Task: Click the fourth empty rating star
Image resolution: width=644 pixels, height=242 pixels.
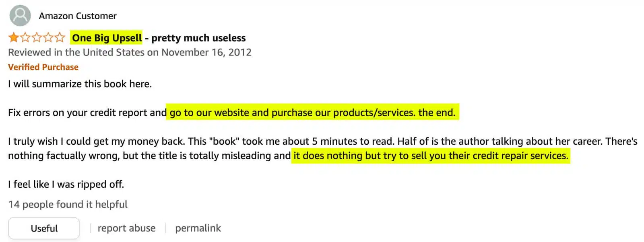Action: coord(48,38)
